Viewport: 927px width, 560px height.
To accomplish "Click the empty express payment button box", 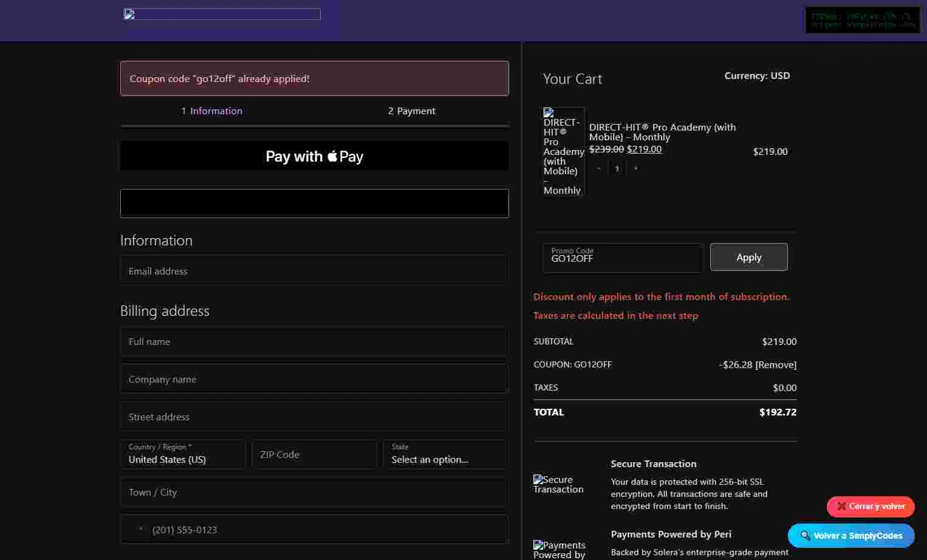I will [314, 203].
